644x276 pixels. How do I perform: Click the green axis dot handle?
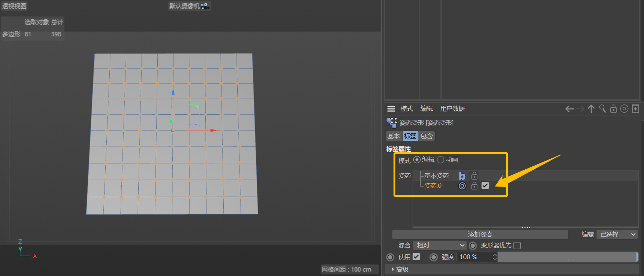[171, 121]
